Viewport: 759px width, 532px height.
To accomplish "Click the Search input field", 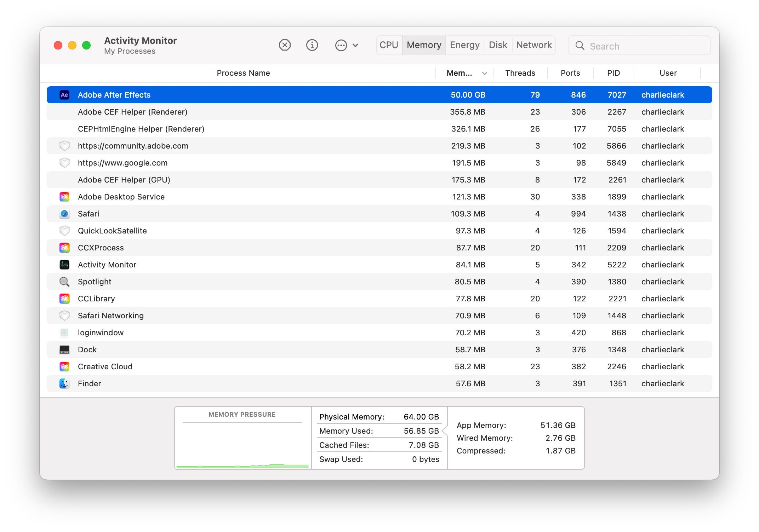I will coord(644,46).
